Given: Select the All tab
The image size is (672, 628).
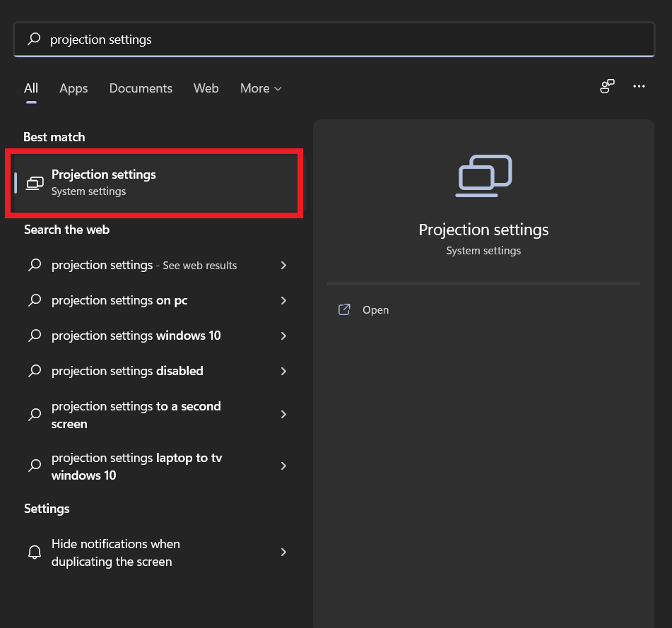Looking at the screenshot, I should pyautogui.click(x=31, y=88).
